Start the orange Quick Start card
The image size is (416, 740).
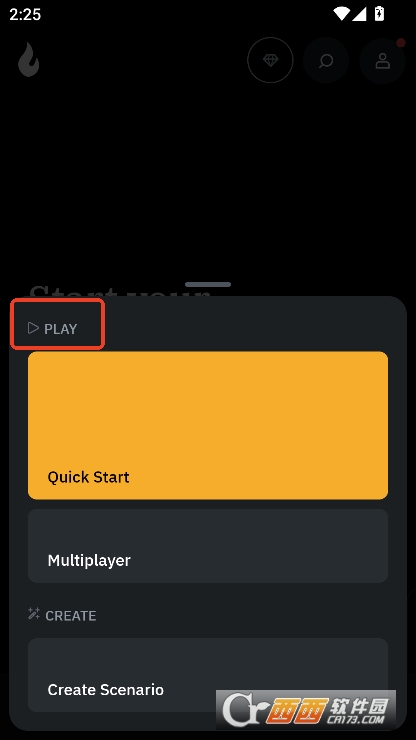208,425
